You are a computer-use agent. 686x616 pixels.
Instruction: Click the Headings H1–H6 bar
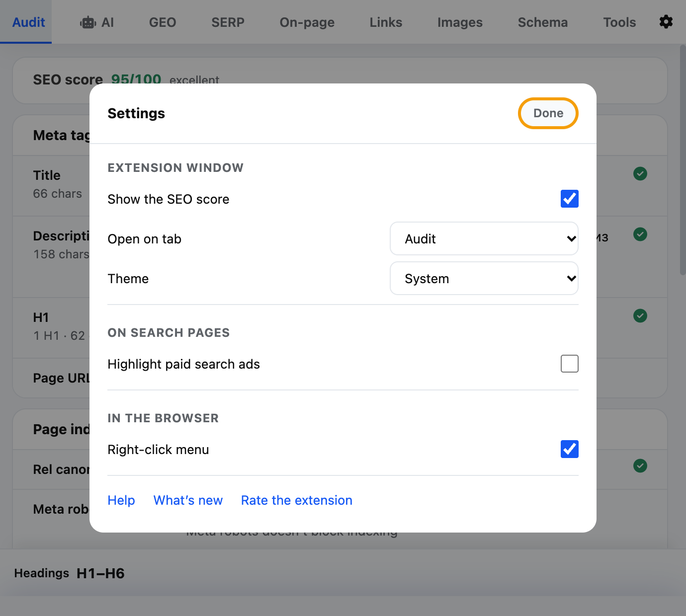coord(343,573)
